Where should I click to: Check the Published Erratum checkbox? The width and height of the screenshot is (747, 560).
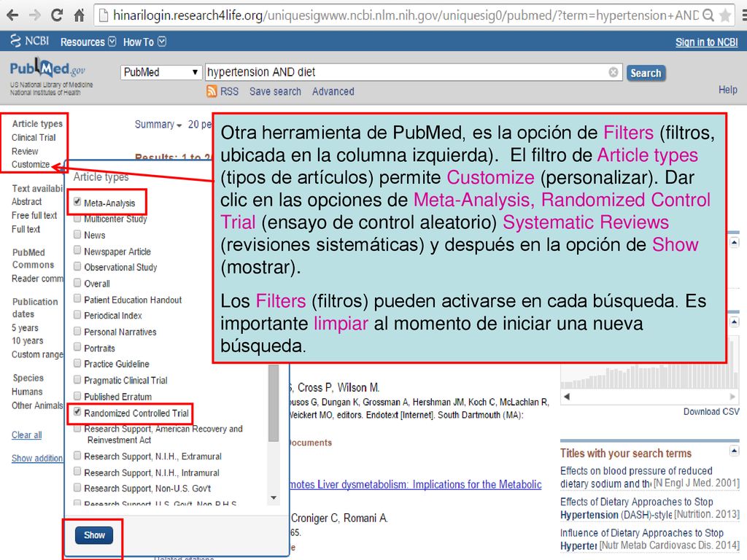(77, 396)
